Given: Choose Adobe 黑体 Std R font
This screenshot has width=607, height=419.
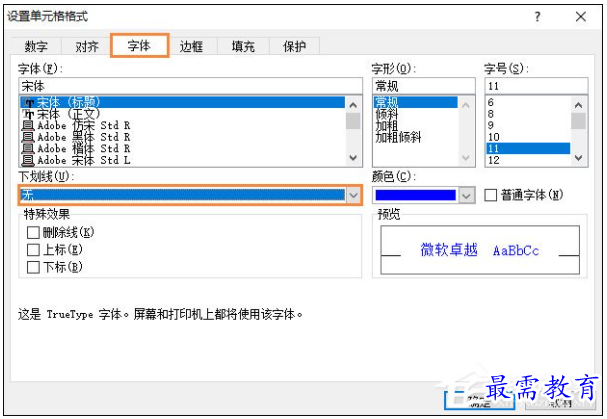Looking at the screenshot, I should 182,137.
